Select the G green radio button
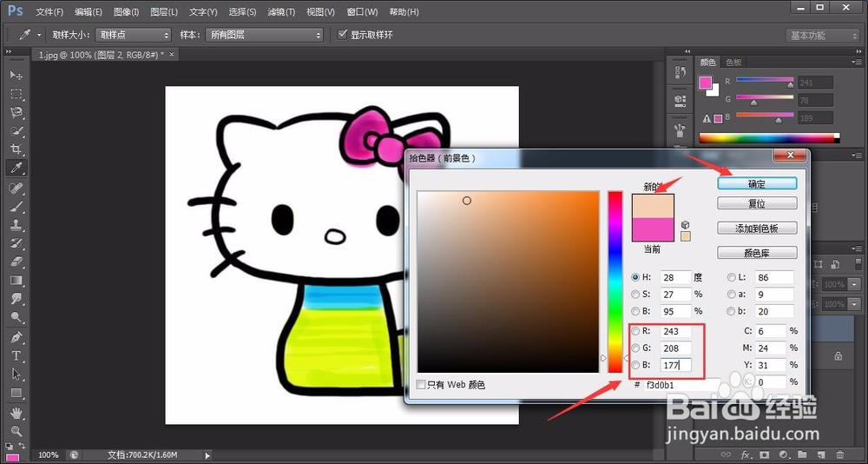This screenshot has width=868, height=464. [x=635, y=348]
